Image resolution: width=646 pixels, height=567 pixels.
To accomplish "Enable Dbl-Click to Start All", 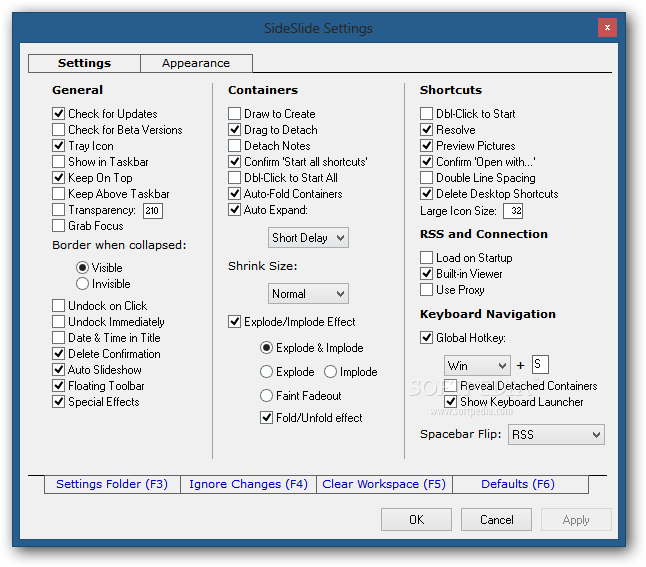I will 234,178.
